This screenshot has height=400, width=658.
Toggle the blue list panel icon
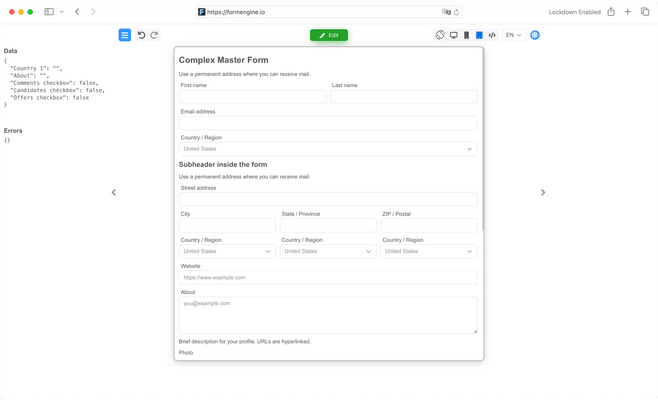(125, 35)
